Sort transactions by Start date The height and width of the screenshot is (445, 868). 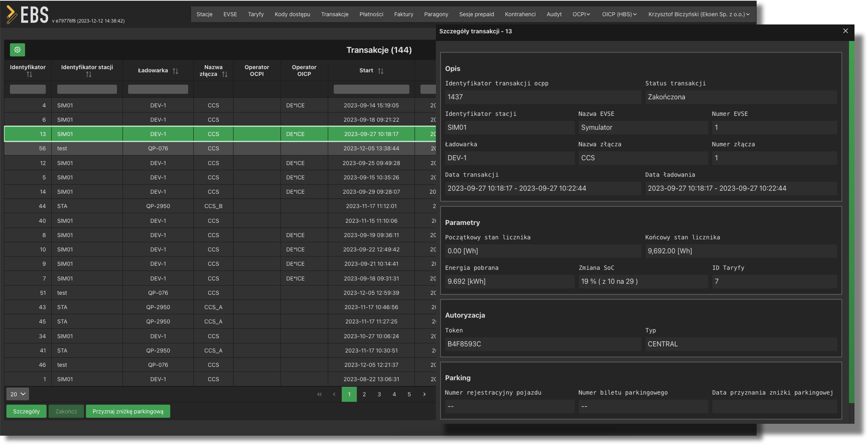click(x=380, y=71)
